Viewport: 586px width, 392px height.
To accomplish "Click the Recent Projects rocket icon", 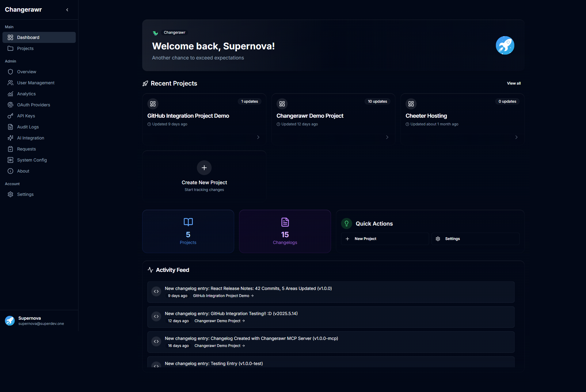I will click(x=145, y=83).
